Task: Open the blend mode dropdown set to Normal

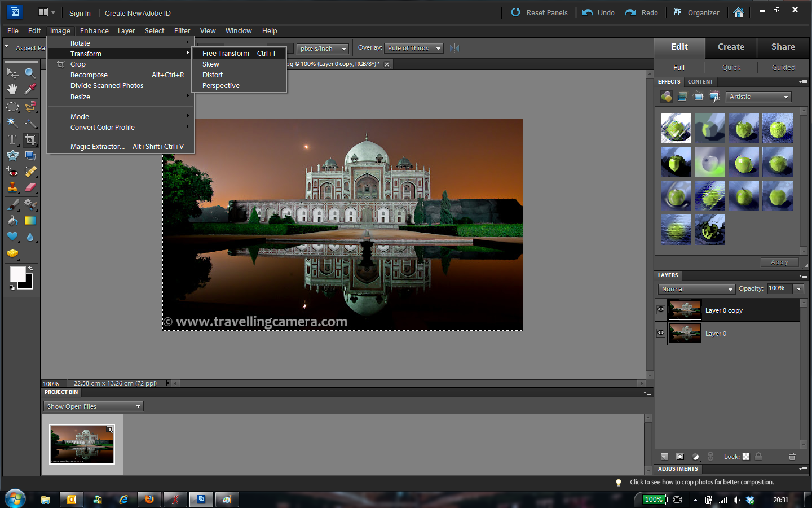Action: tap(696, 288)
